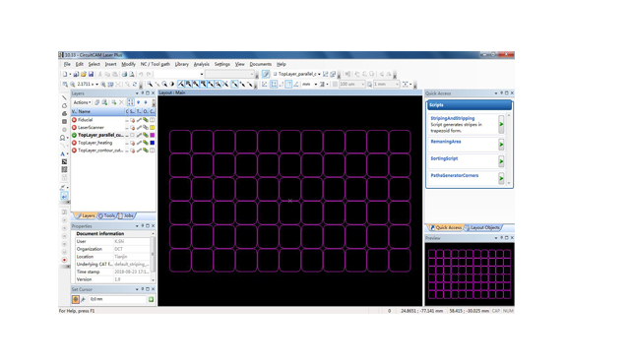
Task: Toggle visibility of Fiducial layer
Action: pos(74,120)
